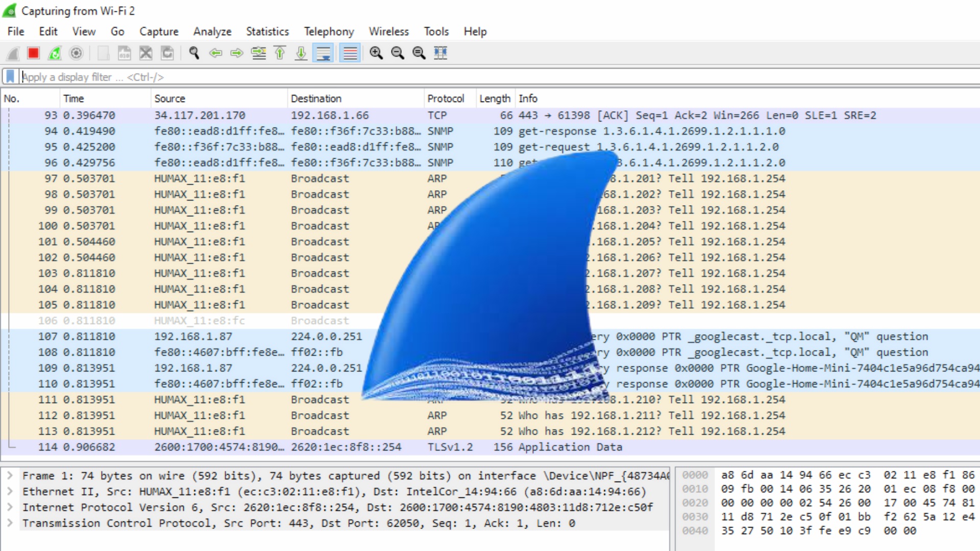980x551 pixels.
Task: Toggle packet colorization rules
Action: (x=350, y=53)
